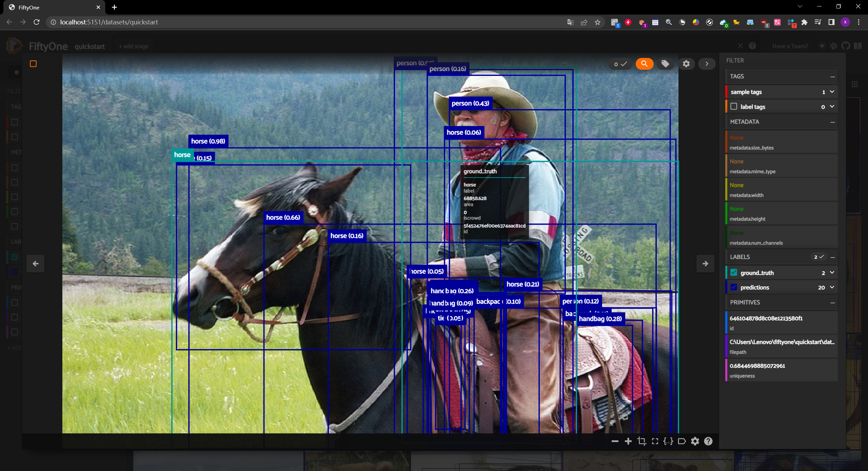Open bottom viewer settings gear
Viewport: 868px width, 471px height.
tap(695, 441)
